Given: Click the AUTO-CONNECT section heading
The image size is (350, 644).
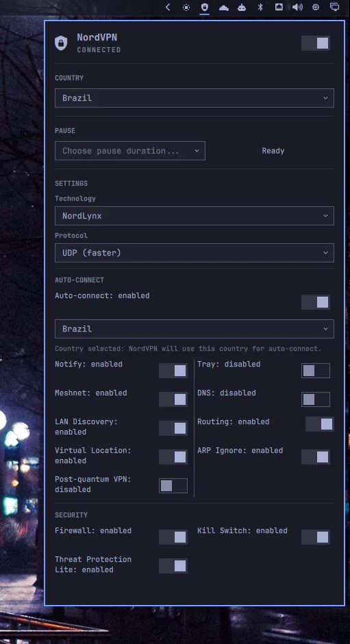Looking at the screenshot, I should click(79, 280).
